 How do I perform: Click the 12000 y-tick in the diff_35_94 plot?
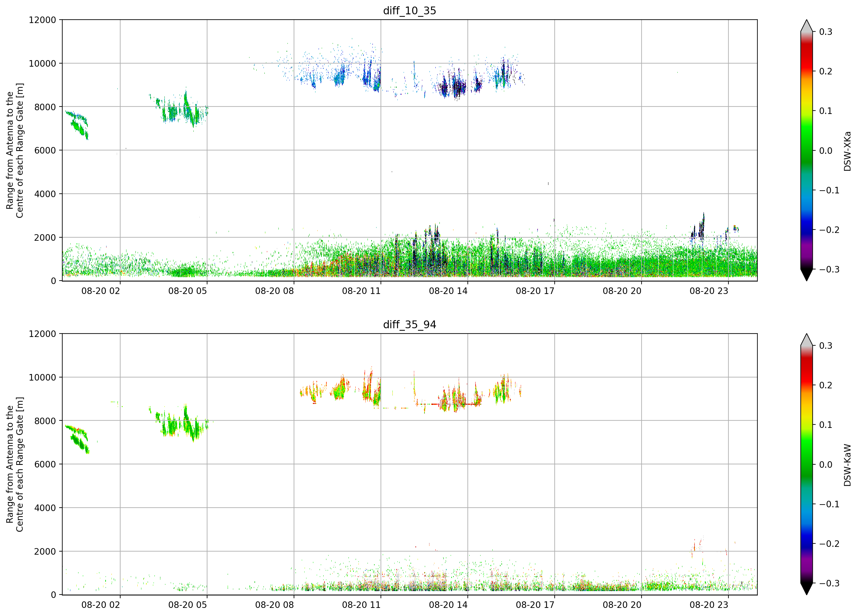42,334
